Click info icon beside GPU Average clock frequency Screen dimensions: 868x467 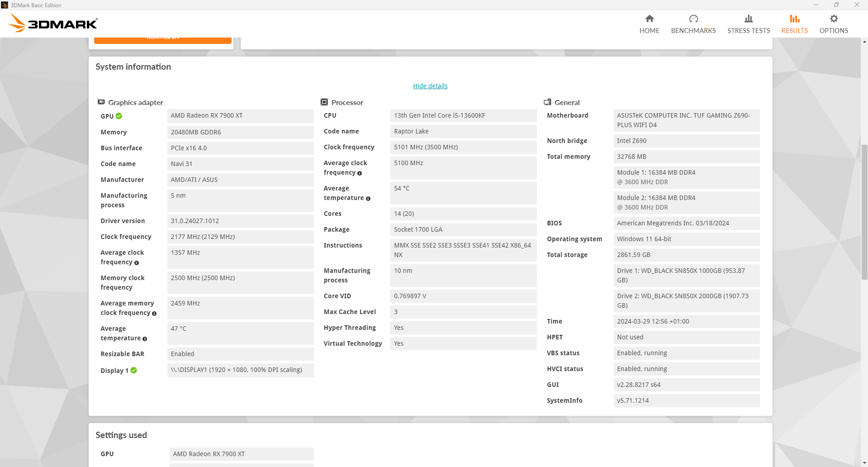(x=137, y=263)
